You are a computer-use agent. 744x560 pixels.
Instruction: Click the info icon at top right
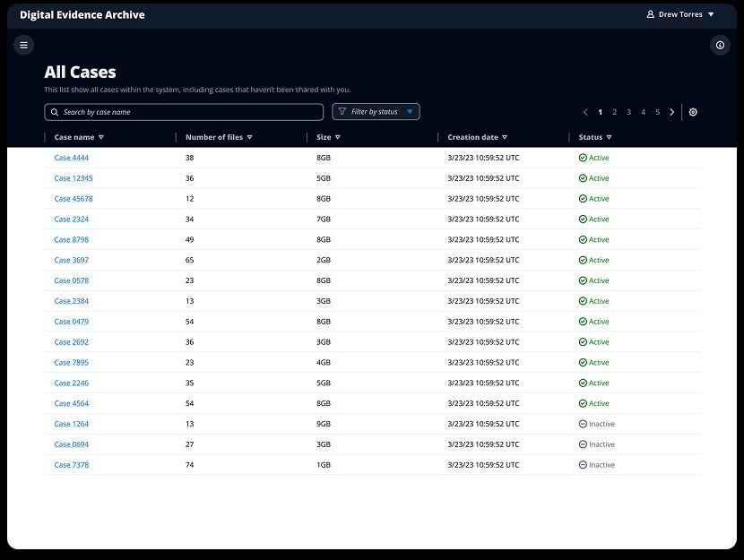(x=720, y=45)
